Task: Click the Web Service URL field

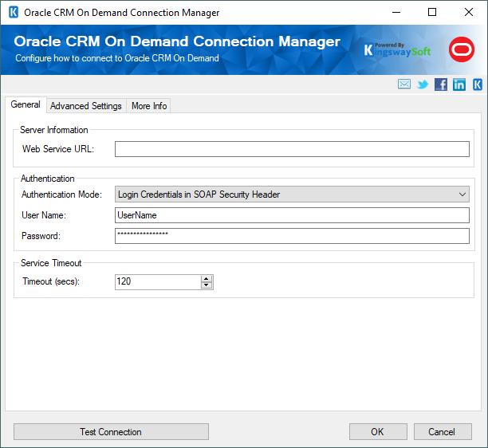Action: [x=292, y=149]
